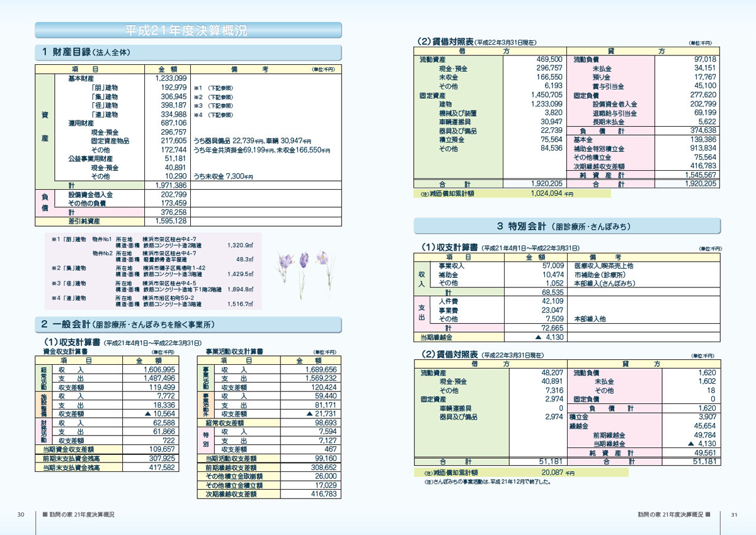Select the 流動資産 value 469,500
Image resolution: width=756 pixels, height=535 pixels.
(x=549, y=59)
